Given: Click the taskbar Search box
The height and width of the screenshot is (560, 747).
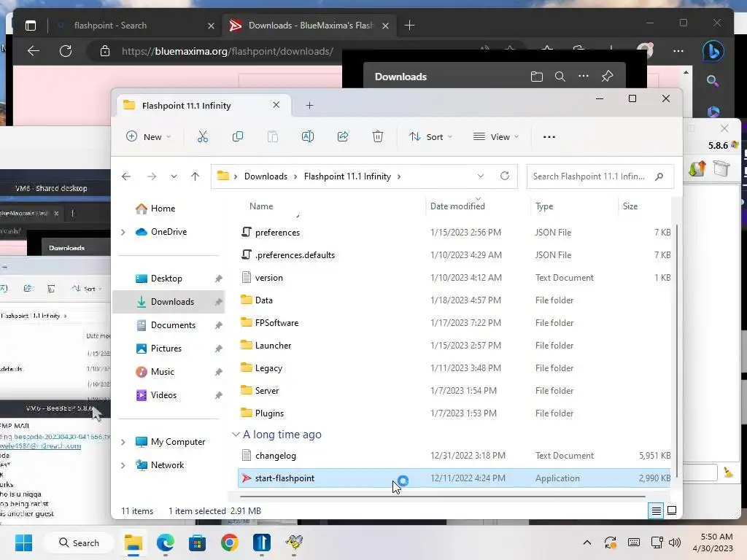Looking at the screenshot, I should (79, 542).
